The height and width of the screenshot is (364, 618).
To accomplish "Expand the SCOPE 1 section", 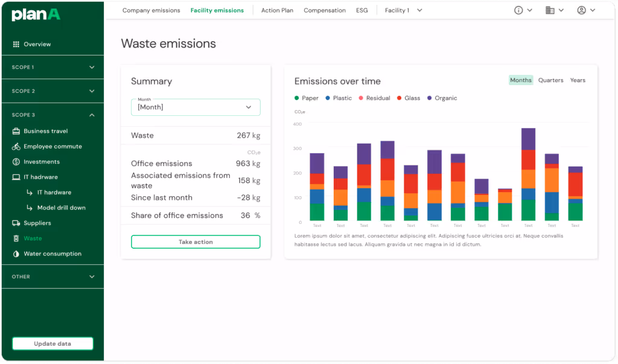I will click(x=53, y=67).
